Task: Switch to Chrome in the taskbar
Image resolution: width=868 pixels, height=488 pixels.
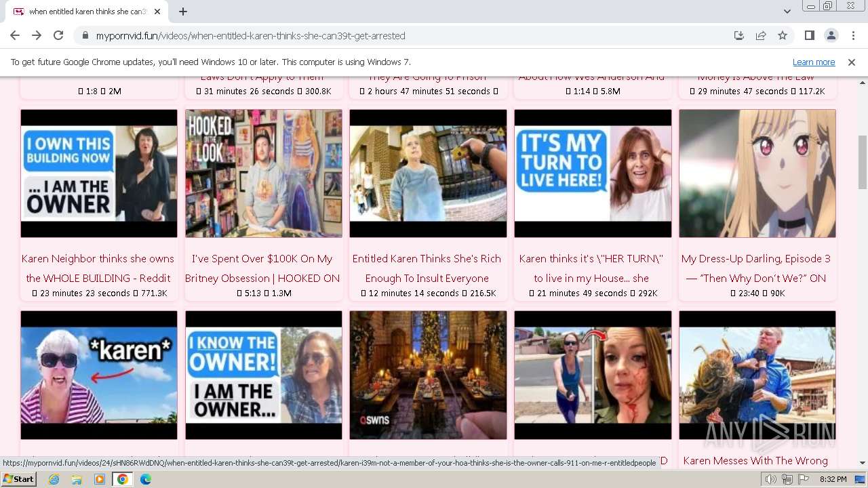Action: [123, 479]
